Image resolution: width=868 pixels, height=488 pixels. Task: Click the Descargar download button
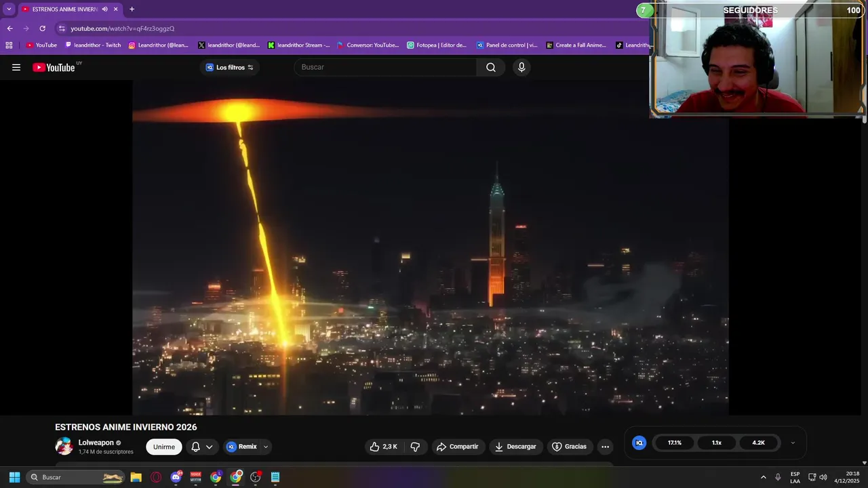(515, 447)
